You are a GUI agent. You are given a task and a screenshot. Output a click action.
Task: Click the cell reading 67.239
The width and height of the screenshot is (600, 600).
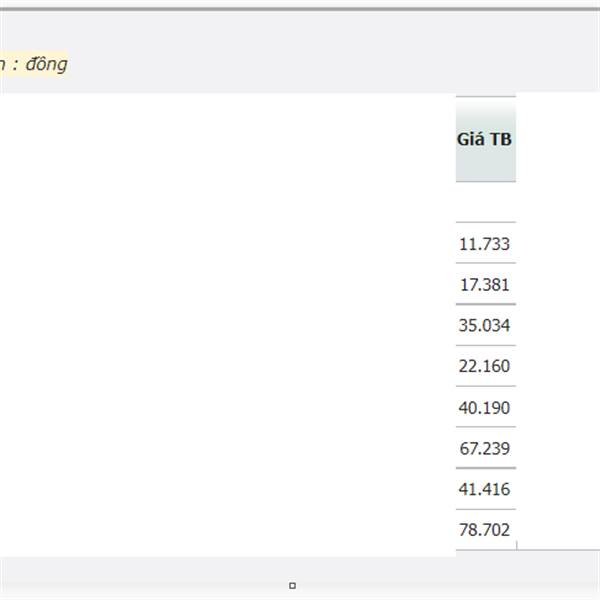click(485, 448)
